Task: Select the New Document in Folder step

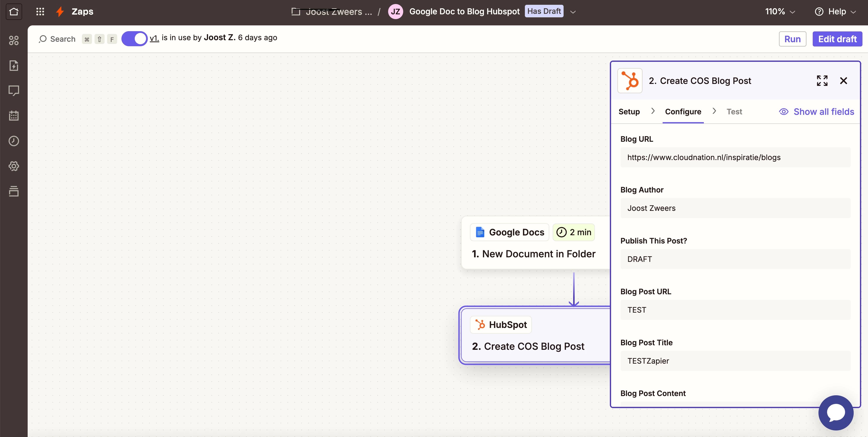Action: click(535, 243)
